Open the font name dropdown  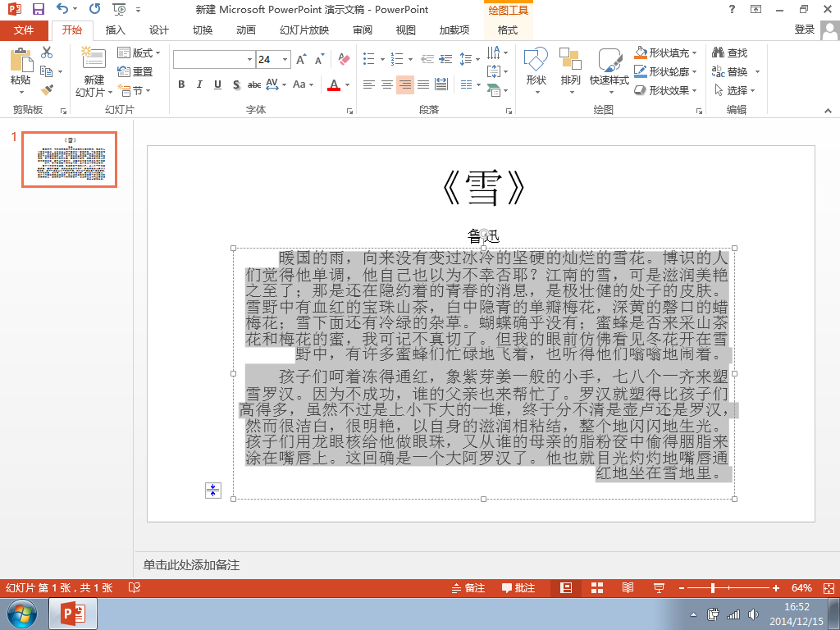(x=249, y=59)
